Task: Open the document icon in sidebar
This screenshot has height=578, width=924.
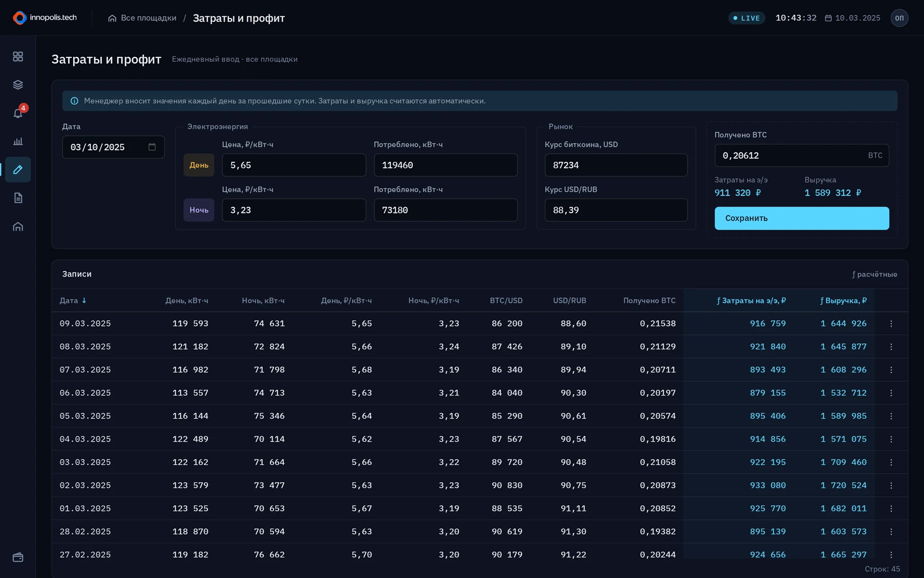Action: coord(18,198)
